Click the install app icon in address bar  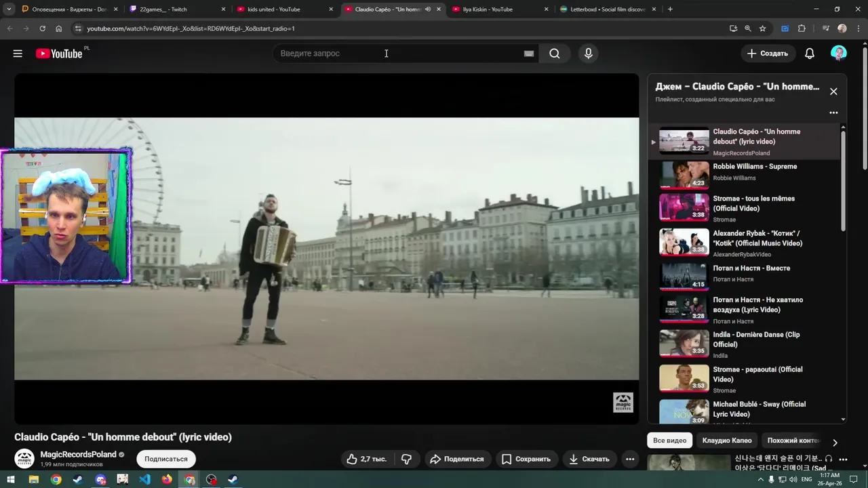click(733, 28)
